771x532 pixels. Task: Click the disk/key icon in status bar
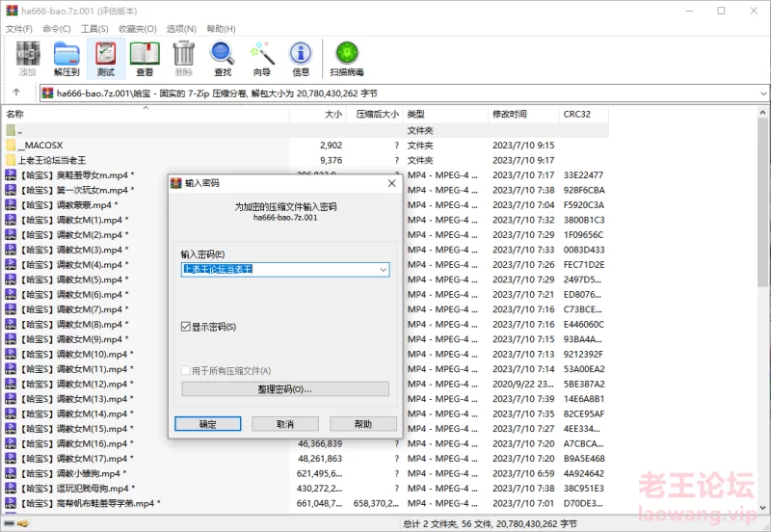tap(16, 523)
